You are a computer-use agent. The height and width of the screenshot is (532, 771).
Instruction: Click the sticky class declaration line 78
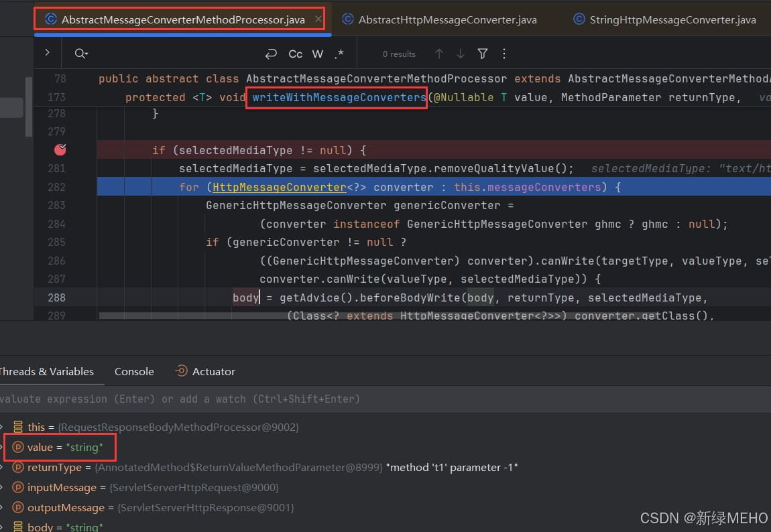402,78
